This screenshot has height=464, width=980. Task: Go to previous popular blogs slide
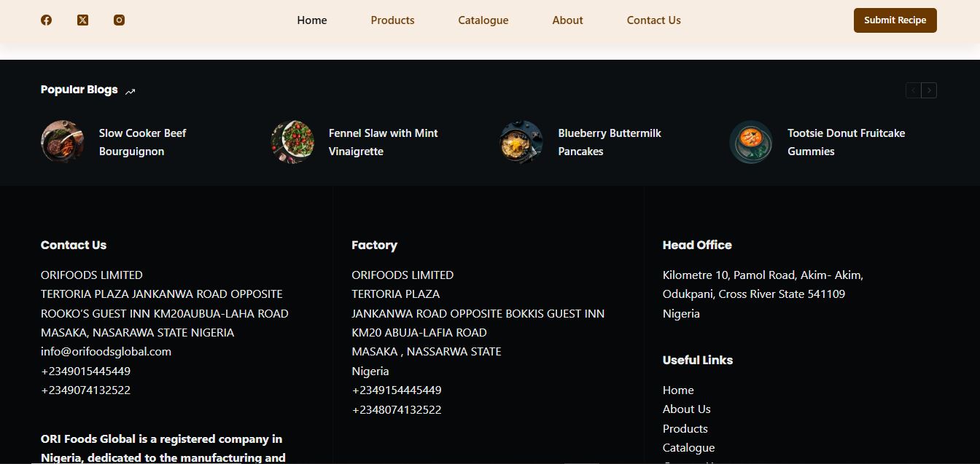(913, 90)
